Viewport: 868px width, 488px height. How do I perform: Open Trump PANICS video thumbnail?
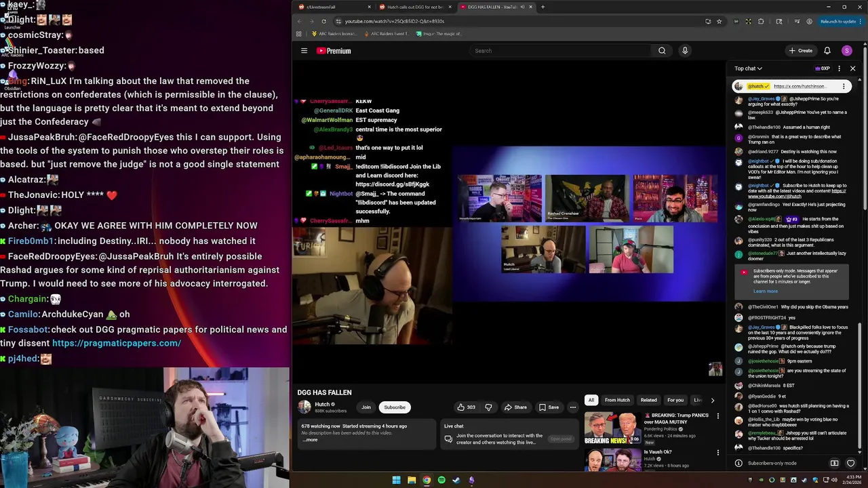(612, 428)
